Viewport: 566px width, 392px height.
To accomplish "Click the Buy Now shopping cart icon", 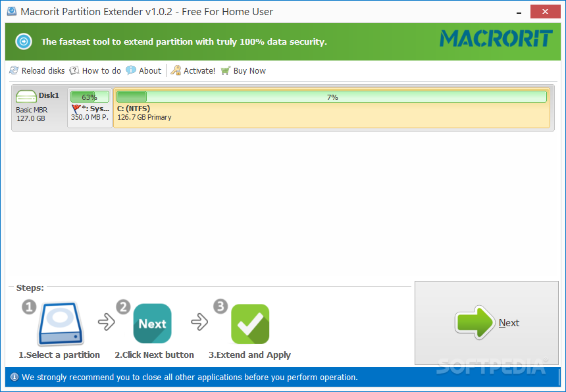I will [x=226, y=70].
